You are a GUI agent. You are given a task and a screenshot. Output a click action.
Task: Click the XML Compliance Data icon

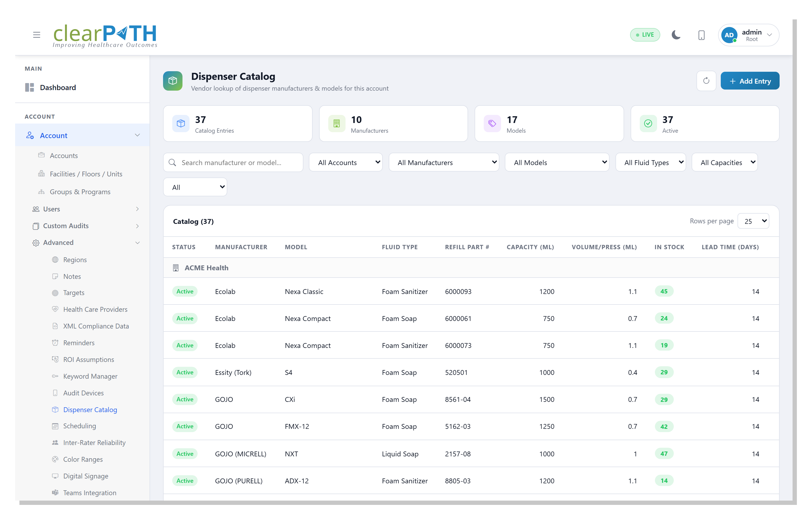pos(55,326)
